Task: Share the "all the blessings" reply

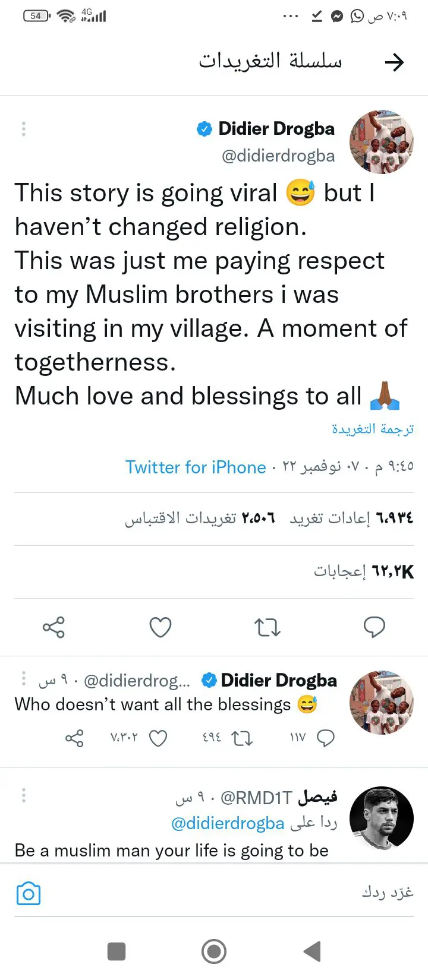Action: click(x=74, y=738)
